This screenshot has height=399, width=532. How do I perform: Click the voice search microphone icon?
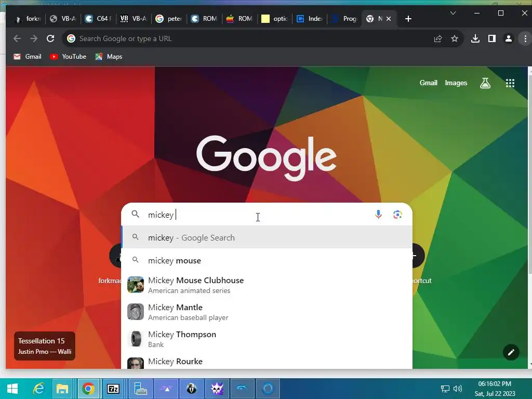[378, 215]
